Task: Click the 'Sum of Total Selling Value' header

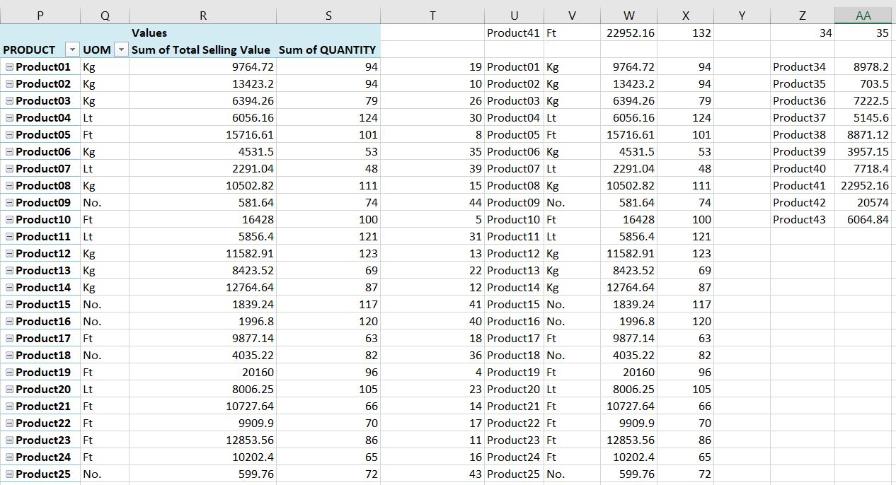Action: coord(201,50)
